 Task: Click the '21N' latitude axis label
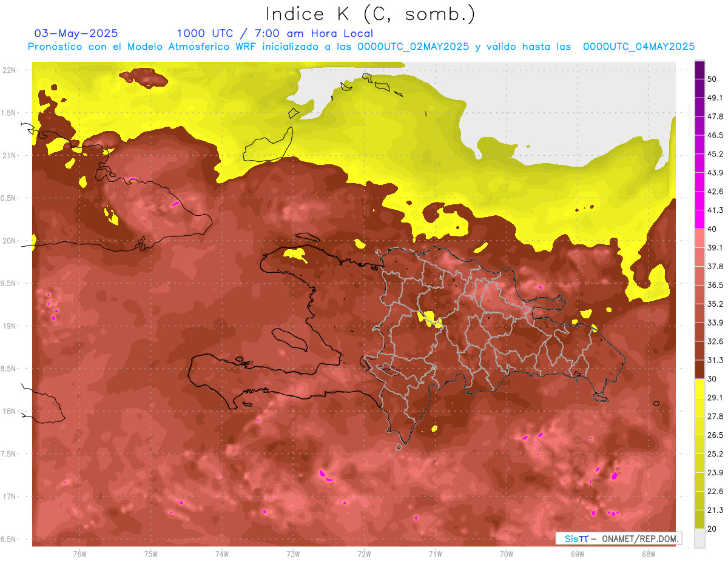[10, 155]
